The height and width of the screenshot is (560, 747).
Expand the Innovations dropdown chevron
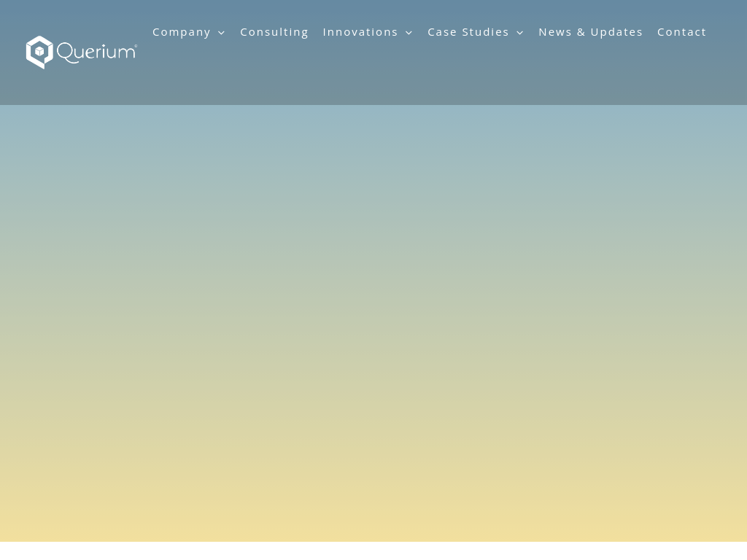coord(409,33)
